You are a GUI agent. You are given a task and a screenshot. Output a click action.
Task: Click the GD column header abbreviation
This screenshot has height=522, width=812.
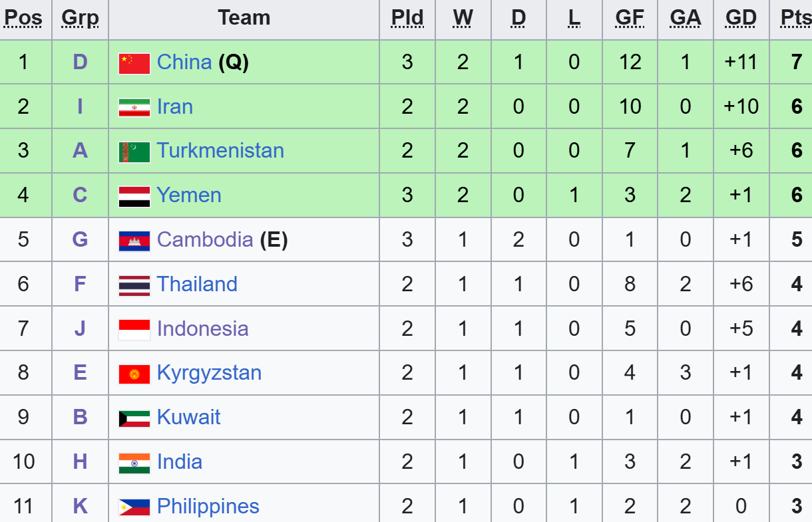click(741, 18)
